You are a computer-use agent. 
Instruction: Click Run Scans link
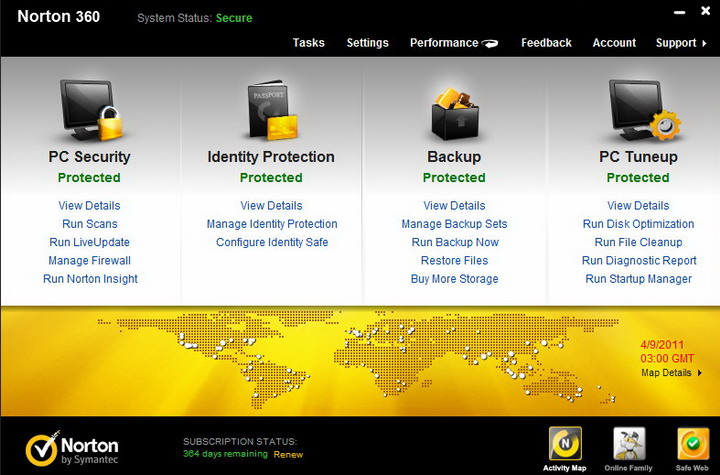(90, 224)
